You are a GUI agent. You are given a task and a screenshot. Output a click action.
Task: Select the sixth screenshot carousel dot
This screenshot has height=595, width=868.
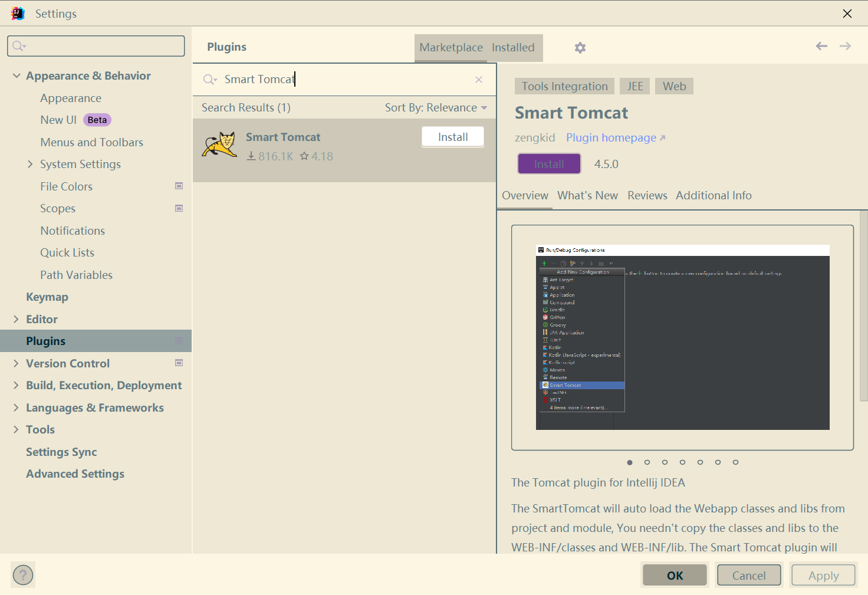[718, 462]
